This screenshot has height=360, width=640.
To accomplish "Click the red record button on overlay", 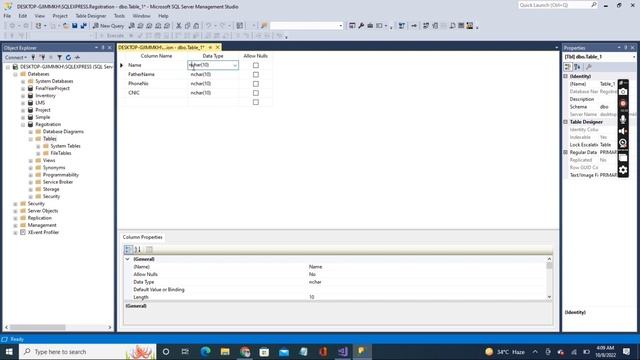I will click(623, 104).
